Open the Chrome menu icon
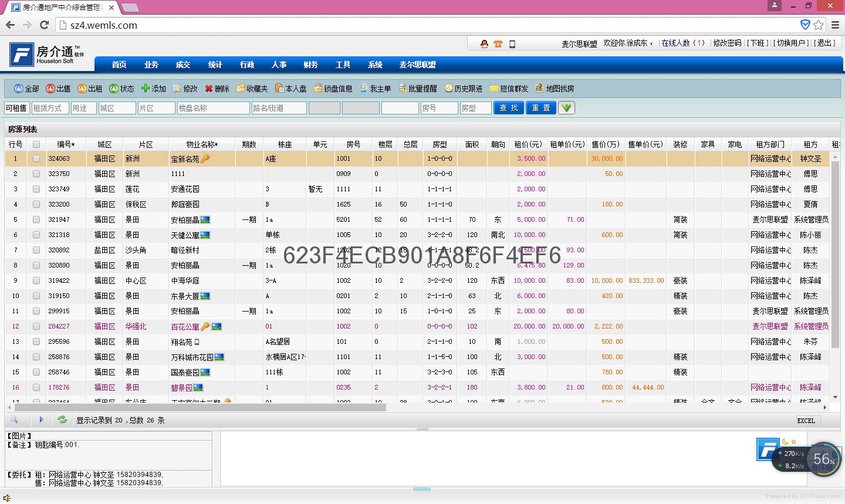The height and width of the screenshot is (504, 845). point(835,25)
